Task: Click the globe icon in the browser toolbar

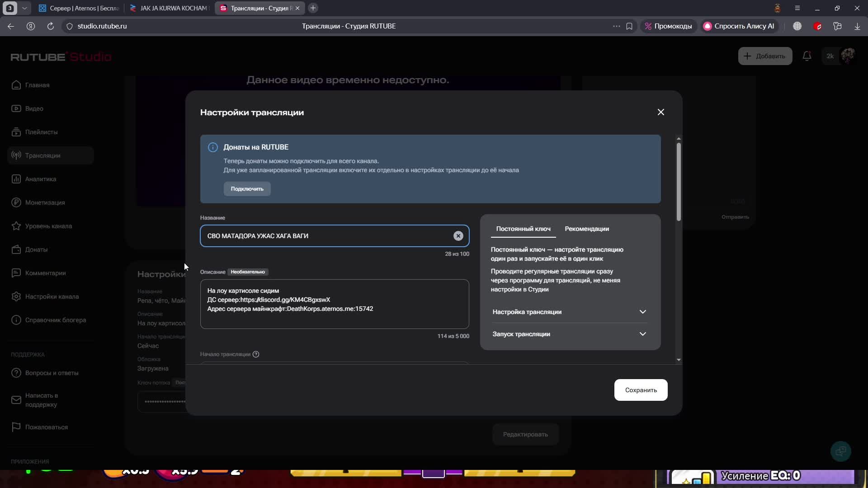Action: 797,26
